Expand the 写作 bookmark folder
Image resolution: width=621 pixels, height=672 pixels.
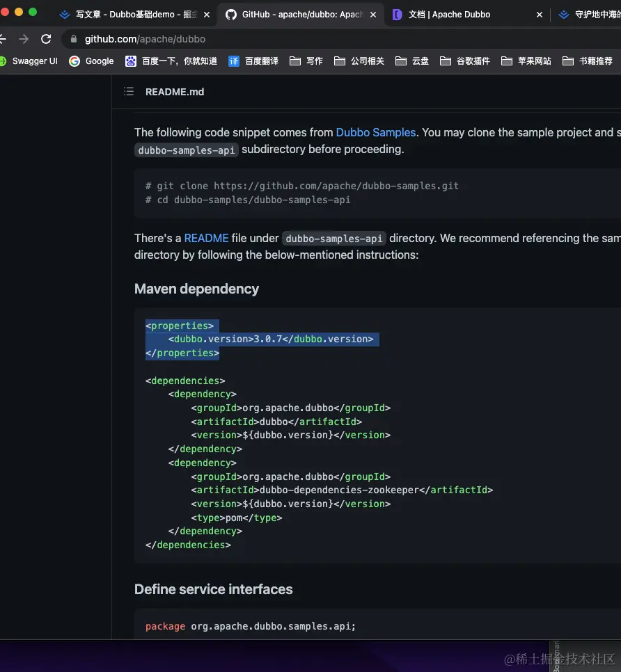point(306,61)
